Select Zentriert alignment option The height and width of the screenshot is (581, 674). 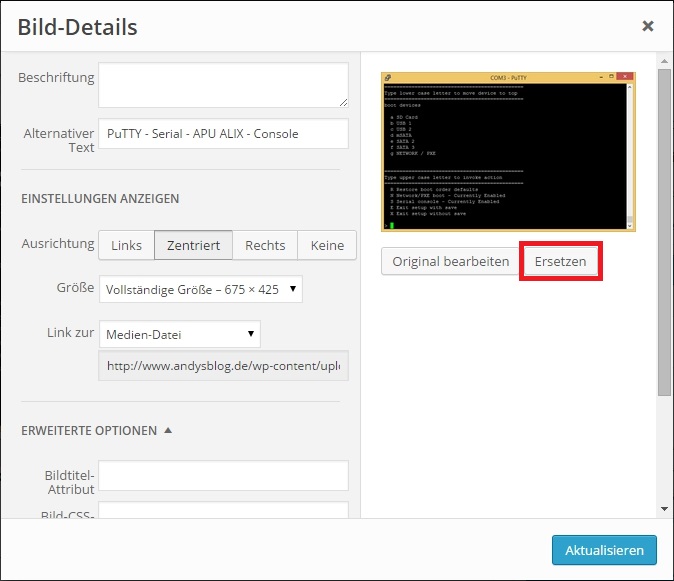(194, 245)
